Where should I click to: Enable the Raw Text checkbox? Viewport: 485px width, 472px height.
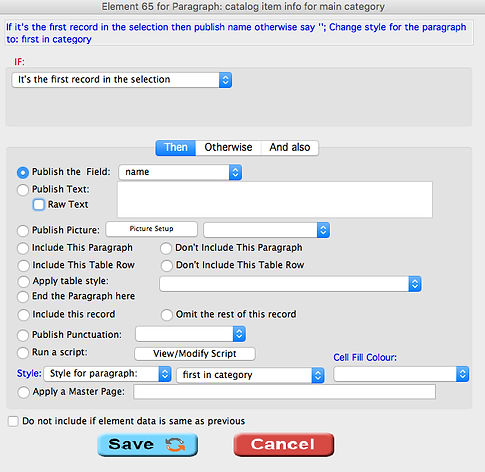39,204
